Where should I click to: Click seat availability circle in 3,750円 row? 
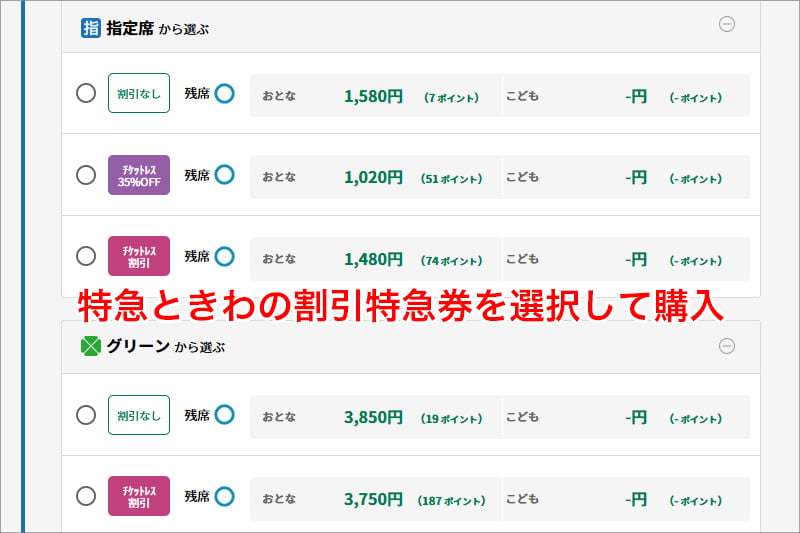click(224, 496)
